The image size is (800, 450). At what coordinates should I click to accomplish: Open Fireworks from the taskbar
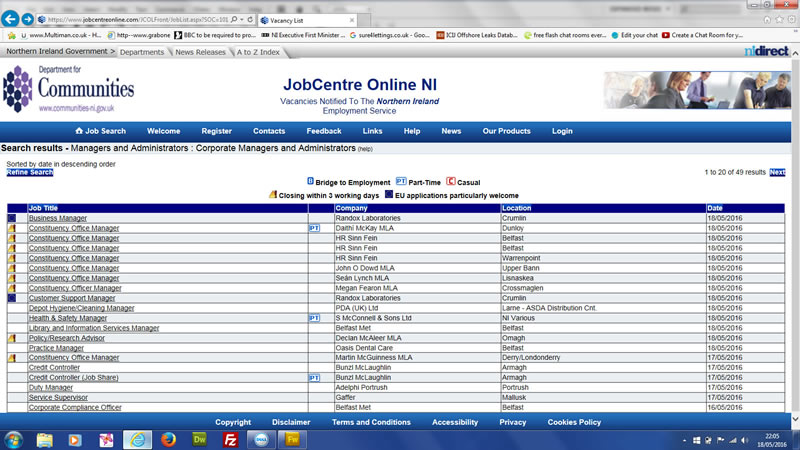click(292, 440)
